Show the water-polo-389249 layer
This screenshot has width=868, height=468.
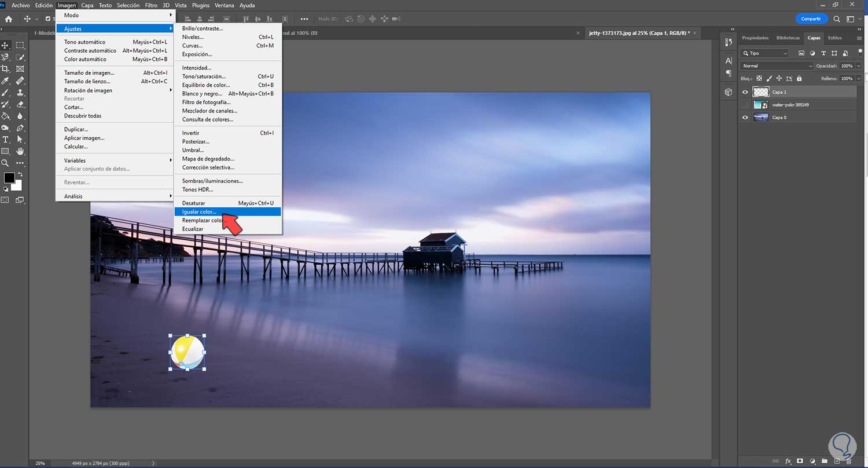click(x=745, y=105)
